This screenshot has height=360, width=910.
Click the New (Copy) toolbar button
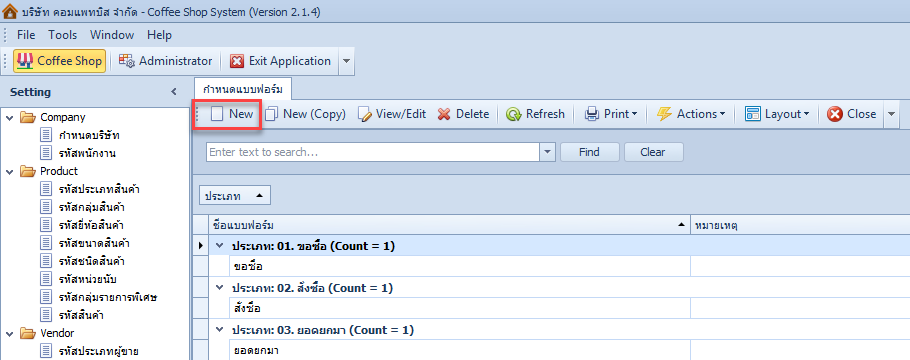[305, 114]
